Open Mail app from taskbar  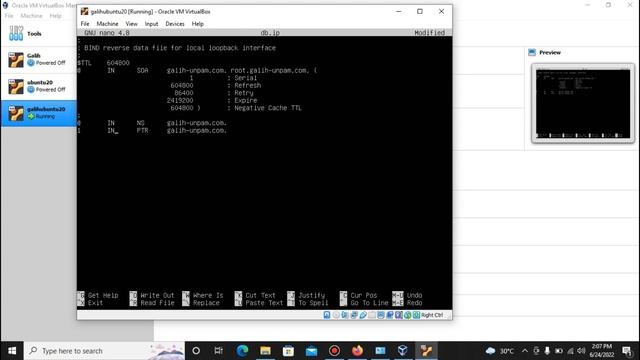(311, 351)
